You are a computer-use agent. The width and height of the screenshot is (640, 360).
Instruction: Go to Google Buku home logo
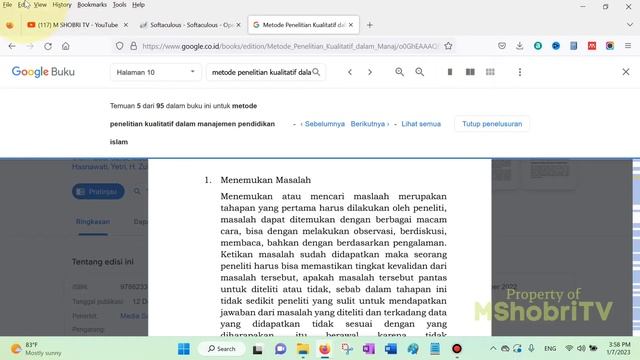tap(43, 72)
